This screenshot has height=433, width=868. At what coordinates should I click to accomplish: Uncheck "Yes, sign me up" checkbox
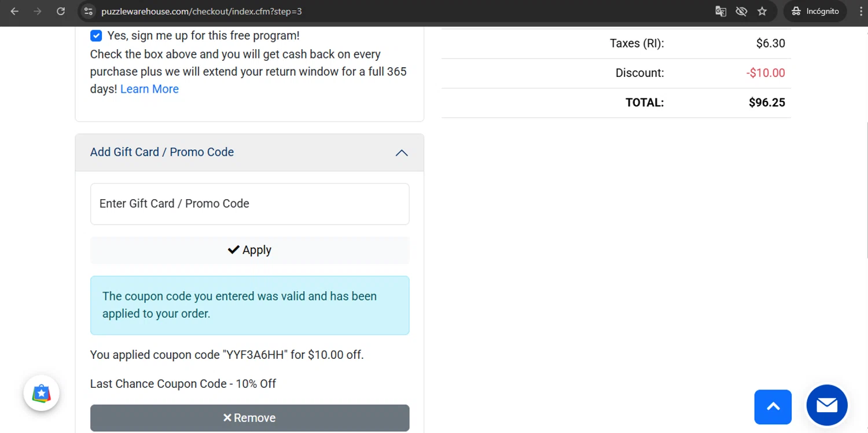(x=96, y=36)
